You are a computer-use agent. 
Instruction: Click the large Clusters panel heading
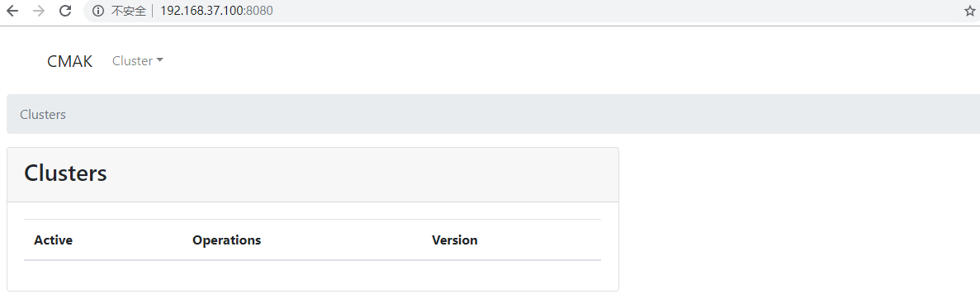(x=65, y=173)
